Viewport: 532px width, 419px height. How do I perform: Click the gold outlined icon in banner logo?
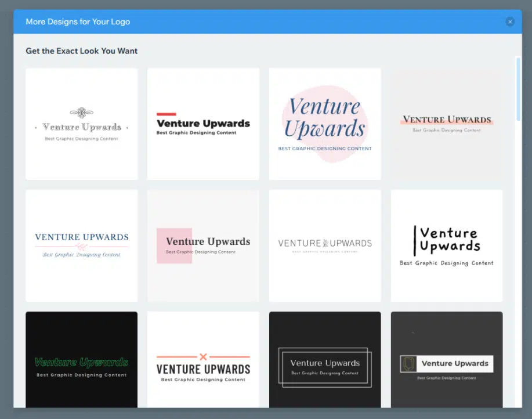(x=408, y=364)
